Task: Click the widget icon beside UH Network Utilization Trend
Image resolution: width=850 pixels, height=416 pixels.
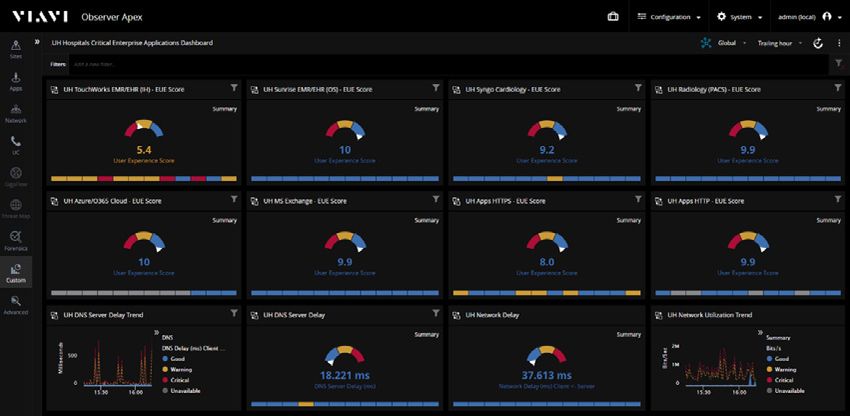Action: [x=658, y=315]
